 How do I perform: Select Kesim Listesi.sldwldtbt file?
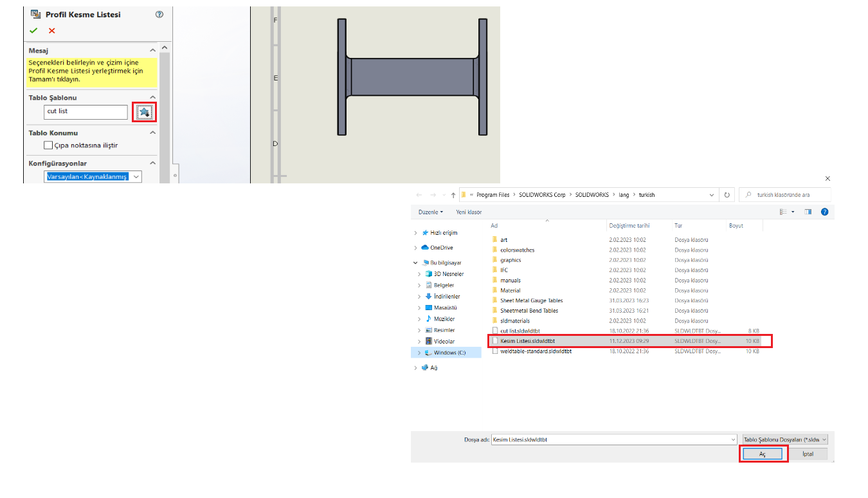tap(527, 341)
